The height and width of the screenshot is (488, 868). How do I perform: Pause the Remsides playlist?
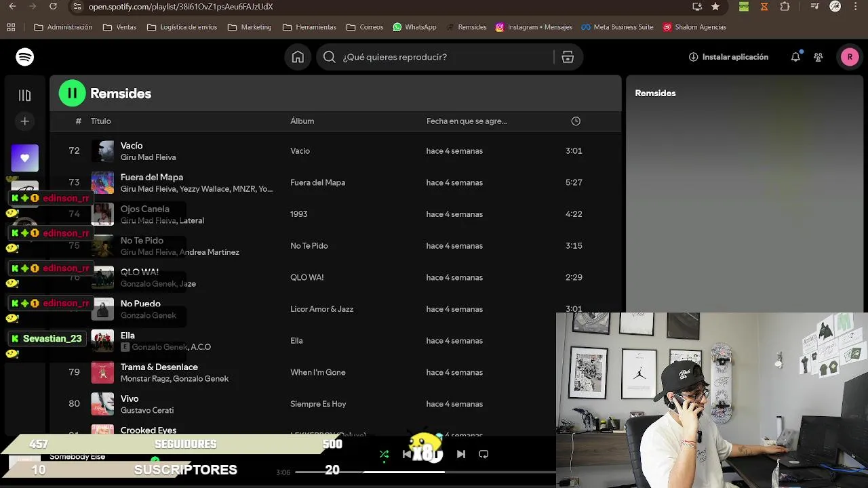click(x=73, y=94)
